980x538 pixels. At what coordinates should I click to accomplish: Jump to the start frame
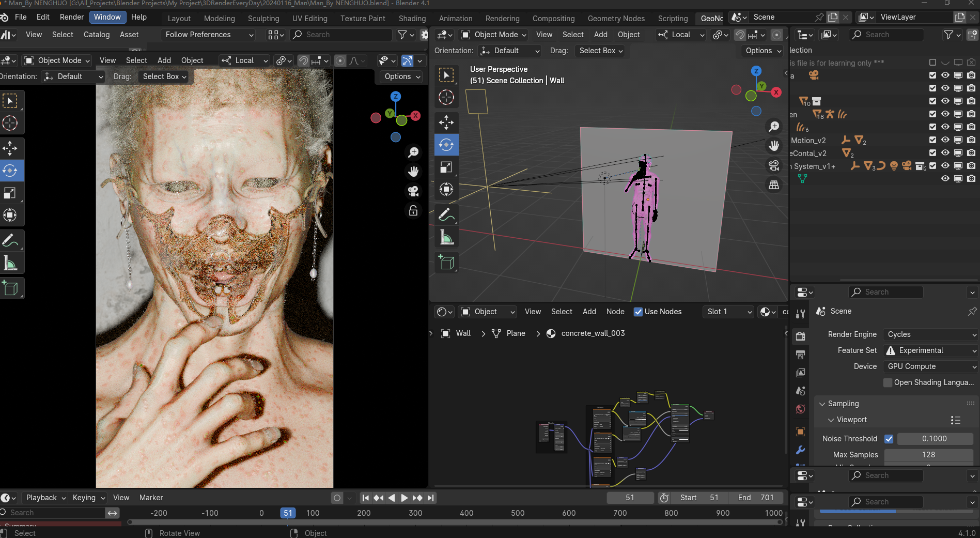click(365, 498)
